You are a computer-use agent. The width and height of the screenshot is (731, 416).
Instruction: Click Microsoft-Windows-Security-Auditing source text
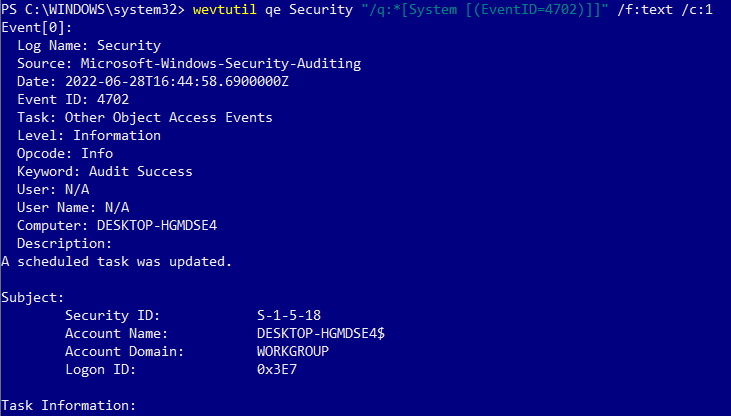click(221, 63)
